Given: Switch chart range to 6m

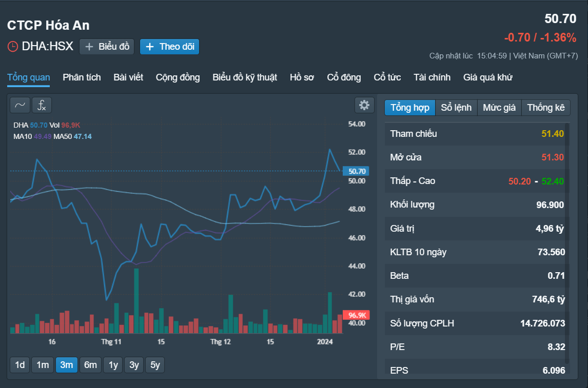Looking at the screenshot, I should click(x=90, y=365).
